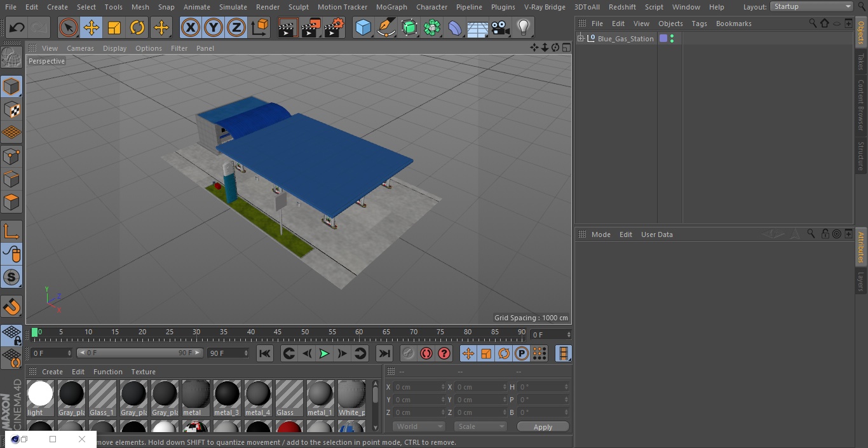This screenshot has width=868, height=448.
Task: Render the active view
Action: click(288, 28)
